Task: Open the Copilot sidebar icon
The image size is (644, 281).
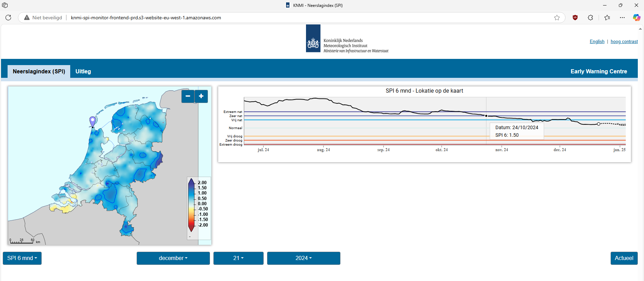Action: [636, 18]
